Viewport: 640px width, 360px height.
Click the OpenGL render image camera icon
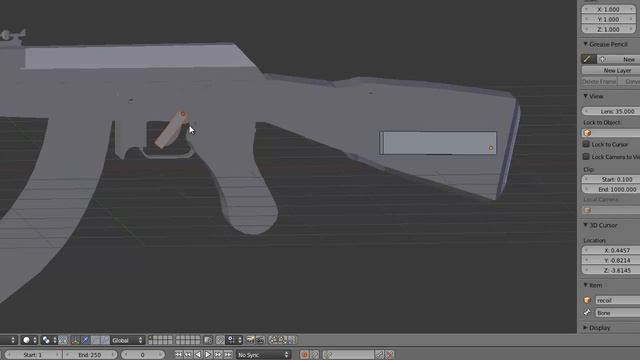250,340
